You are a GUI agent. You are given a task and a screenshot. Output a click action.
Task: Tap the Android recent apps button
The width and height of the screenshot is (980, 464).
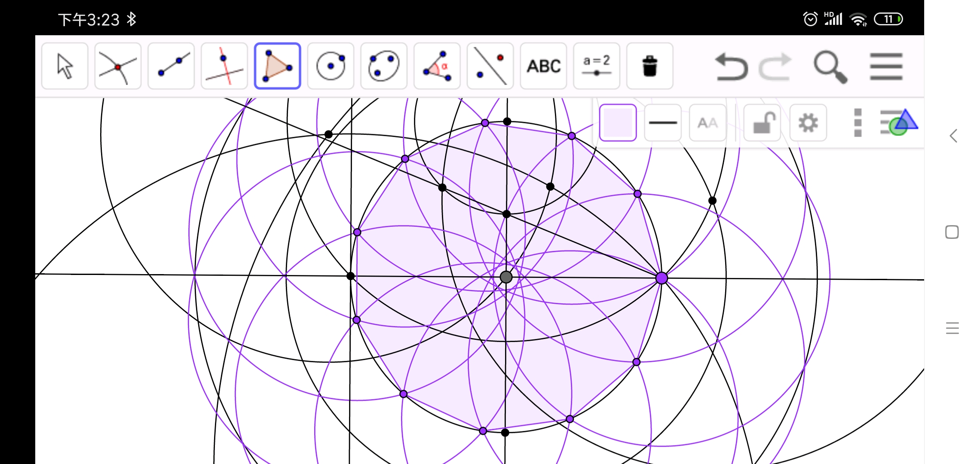[x=952, y=328]
